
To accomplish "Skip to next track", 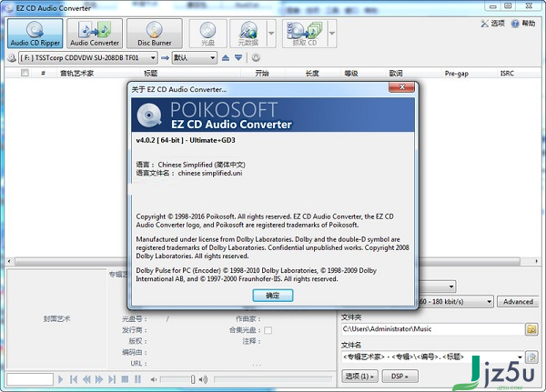I will click(x=112, y=379).
